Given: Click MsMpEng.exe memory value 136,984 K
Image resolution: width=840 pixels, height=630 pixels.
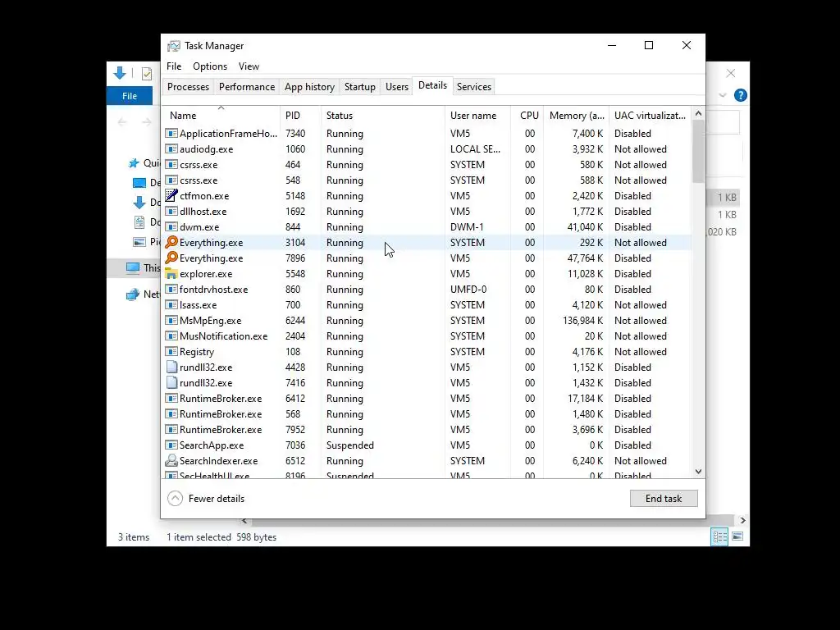Looking at the screenshot, I should 583,321.
